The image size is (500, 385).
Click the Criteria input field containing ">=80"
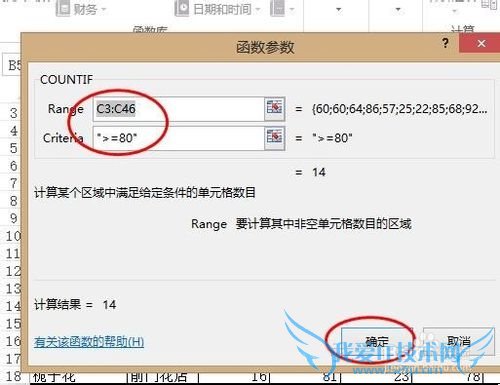[179, 138]
